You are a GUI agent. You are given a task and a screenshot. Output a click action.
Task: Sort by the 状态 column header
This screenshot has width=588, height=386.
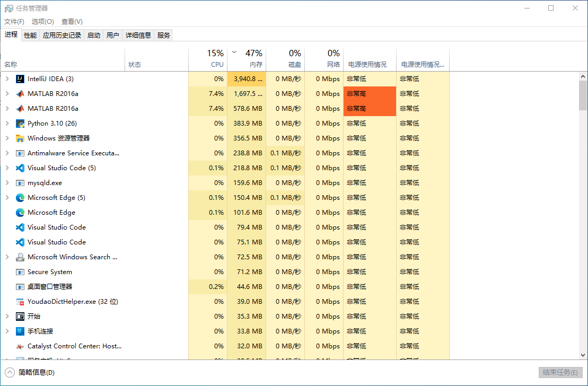coord(157,59)
